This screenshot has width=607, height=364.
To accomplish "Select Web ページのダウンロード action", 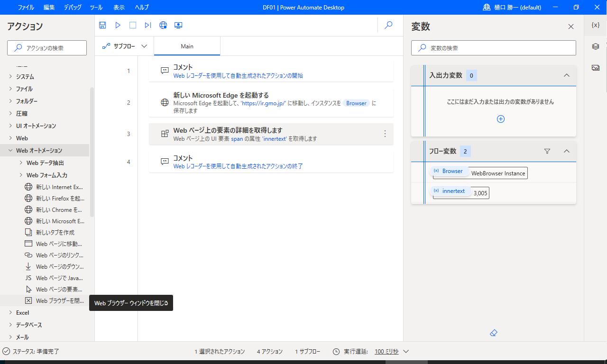I will click(x=54, y=266).
